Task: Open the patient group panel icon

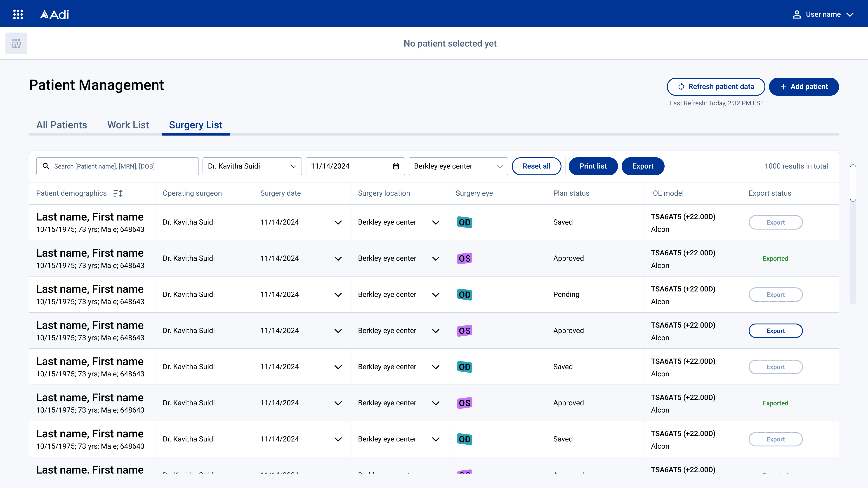Action: pyautogui.click(x=16, y=43)
